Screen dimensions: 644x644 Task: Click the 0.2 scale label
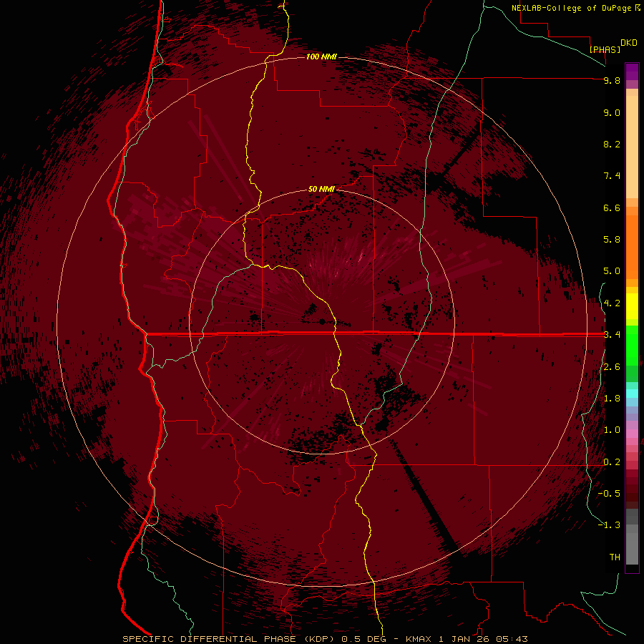pyautogui.click(x=612, y=462)
